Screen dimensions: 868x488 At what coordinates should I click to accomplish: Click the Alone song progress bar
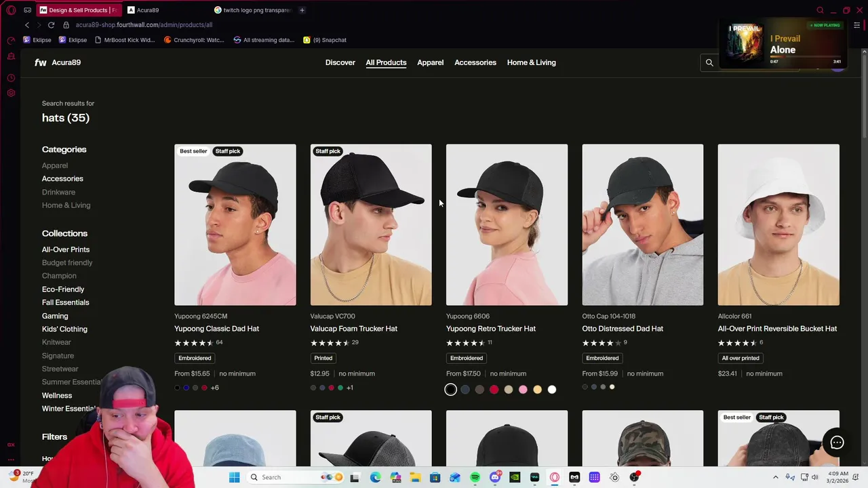[x=807, y=57]
